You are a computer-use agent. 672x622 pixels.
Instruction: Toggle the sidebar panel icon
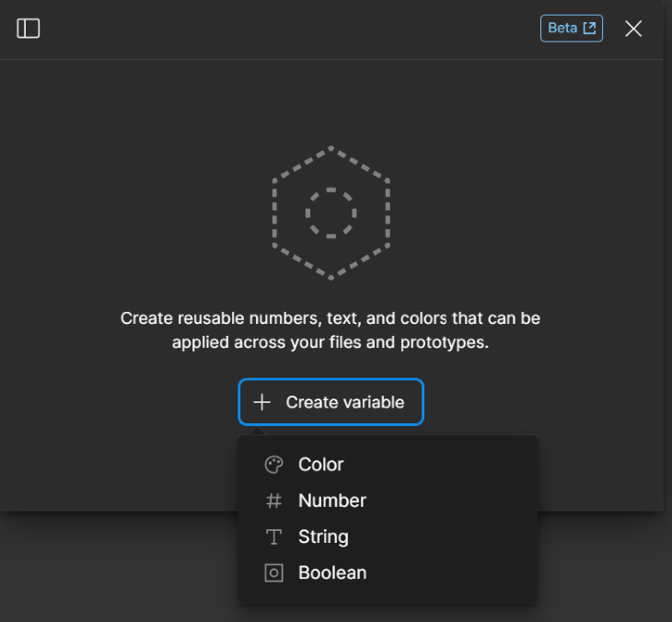click(x=29, y=29)
